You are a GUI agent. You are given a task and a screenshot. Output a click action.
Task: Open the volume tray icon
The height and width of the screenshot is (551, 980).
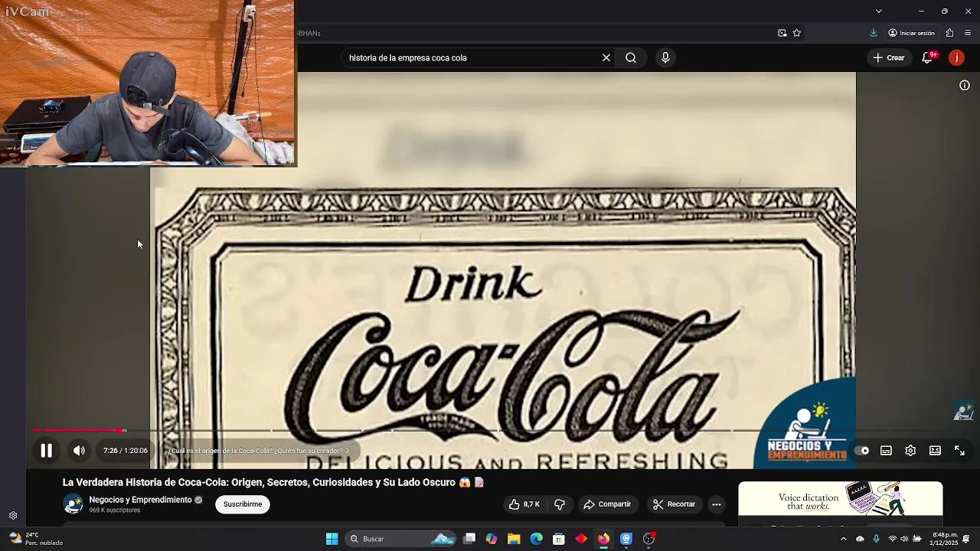tap(904, 539)
